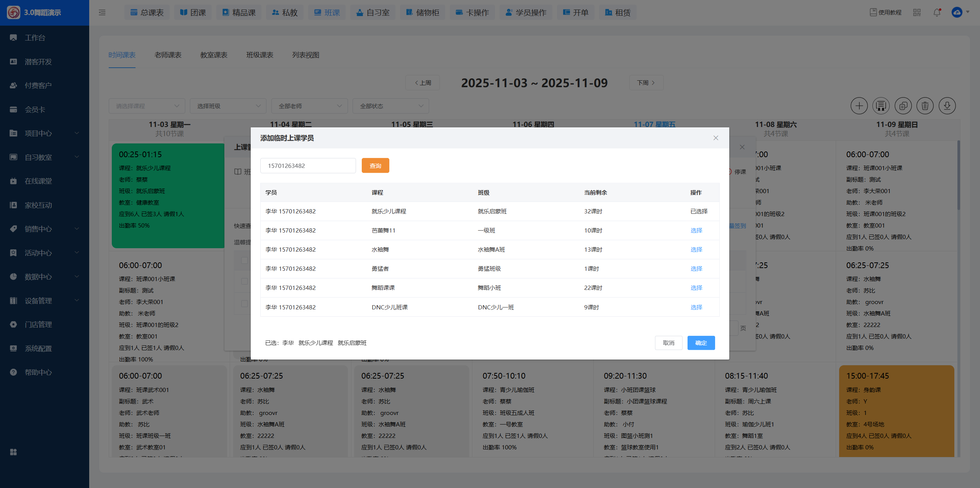980x488 pixels.
Task: Click the blue 确定 button
Action: pos(701,343)
